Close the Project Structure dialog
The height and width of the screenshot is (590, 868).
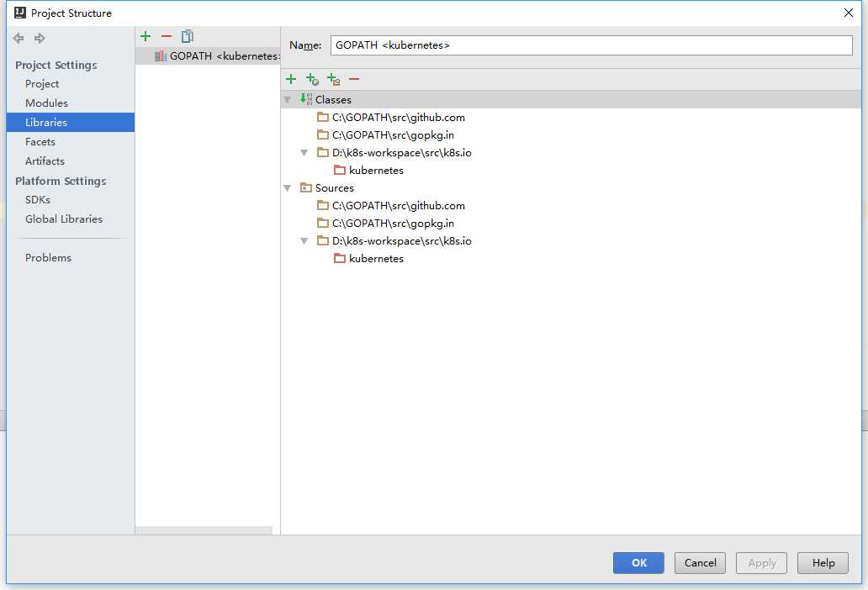tap(848, 13)
